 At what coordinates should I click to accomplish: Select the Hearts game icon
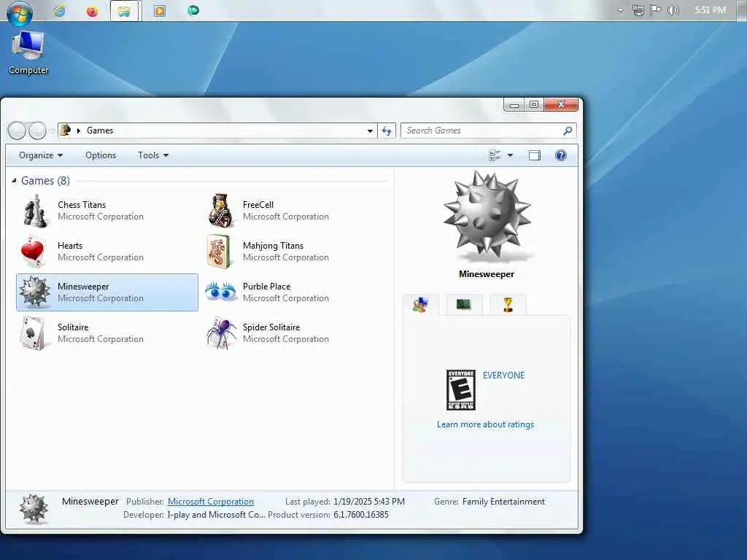(x=33, y=252)
